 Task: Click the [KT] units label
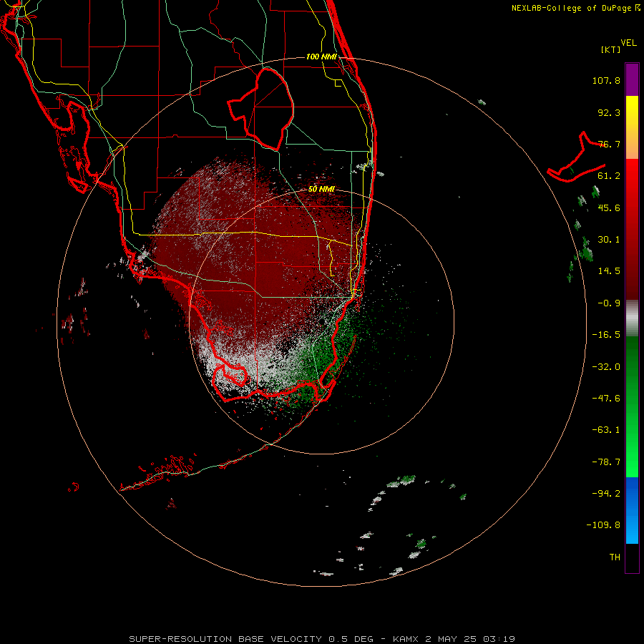tap(611, 49)
